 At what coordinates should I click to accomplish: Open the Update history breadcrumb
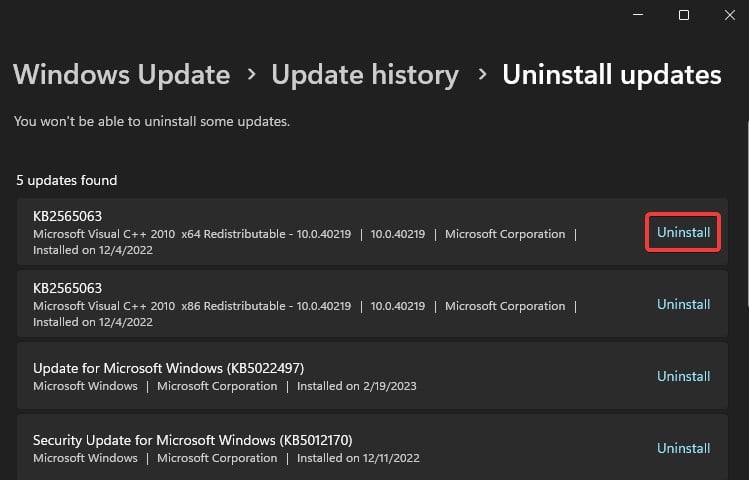365,75
